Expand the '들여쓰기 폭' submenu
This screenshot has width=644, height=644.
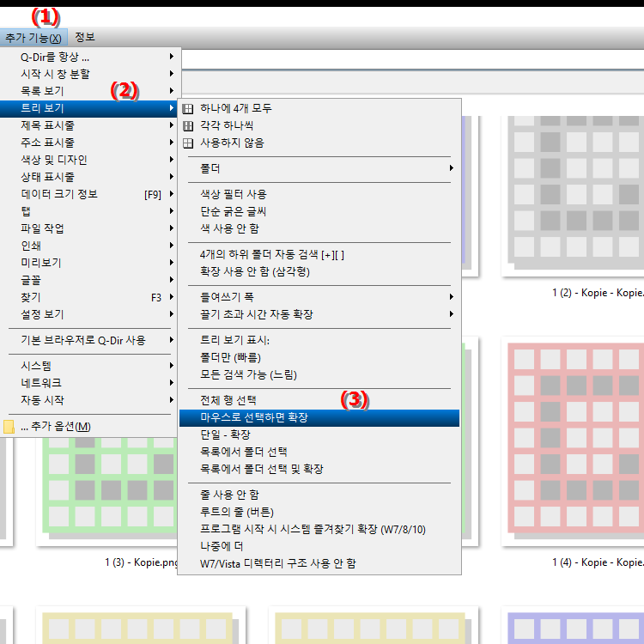319,297
